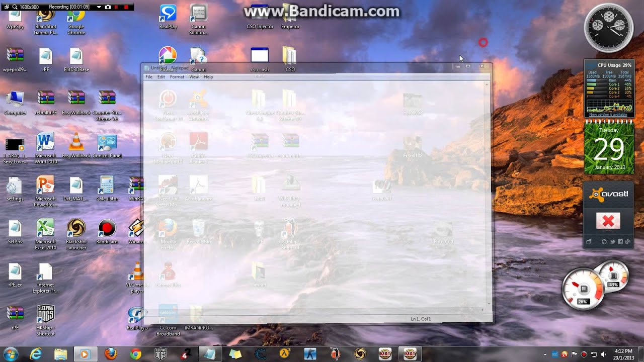Image resolution: width=644 pixels, height=362 pixels.
Task: Select the HKShip Shortcut Sleeping Dogs icon
Action: pos(45,320)
